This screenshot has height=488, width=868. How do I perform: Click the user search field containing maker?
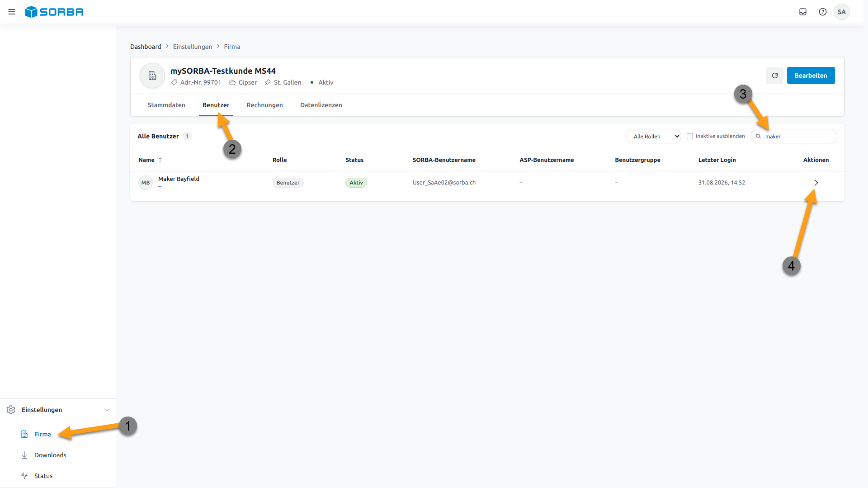793,136
